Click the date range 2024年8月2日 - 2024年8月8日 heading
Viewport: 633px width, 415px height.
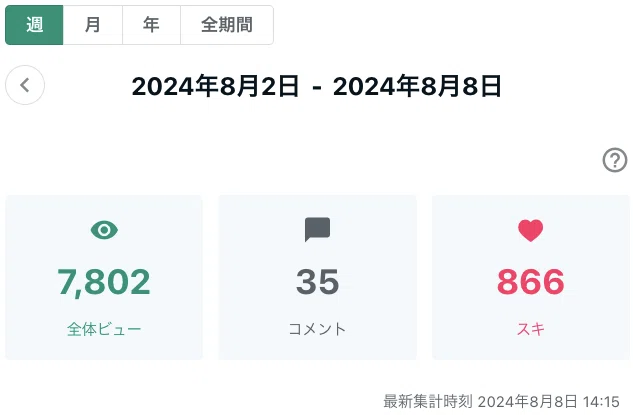pos(316,86)
